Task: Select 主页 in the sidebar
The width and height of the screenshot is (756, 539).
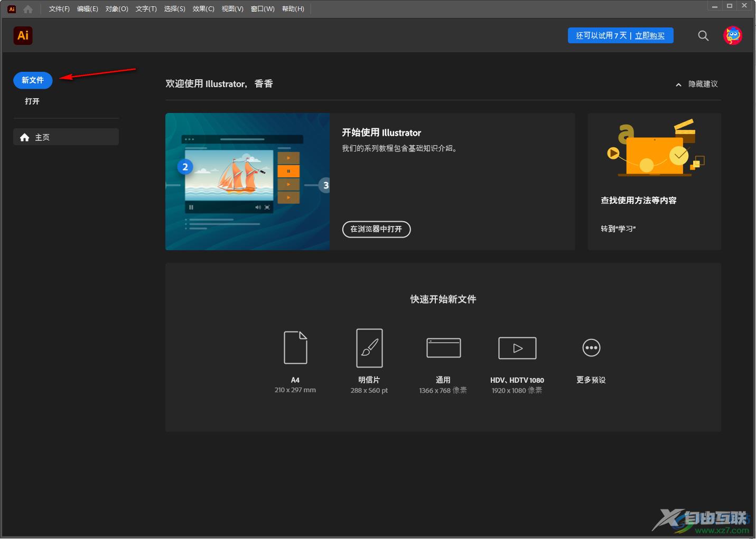Action: tap(66, 137)
